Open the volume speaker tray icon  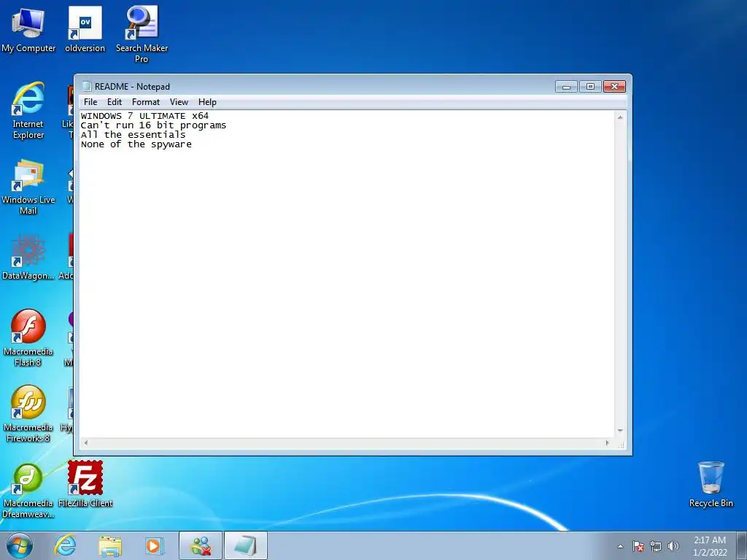(x=673, y=546)
